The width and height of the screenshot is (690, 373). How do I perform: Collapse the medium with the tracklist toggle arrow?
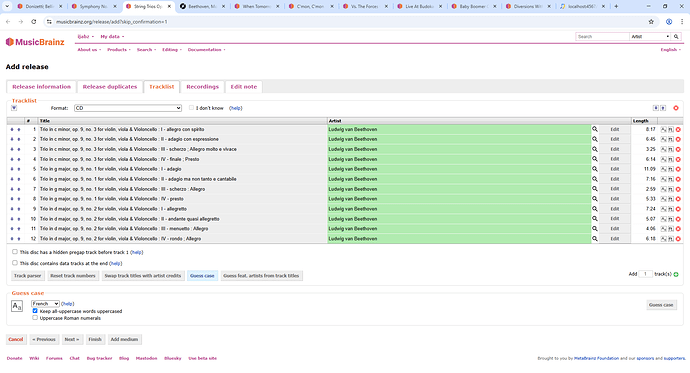pos(14,108)
